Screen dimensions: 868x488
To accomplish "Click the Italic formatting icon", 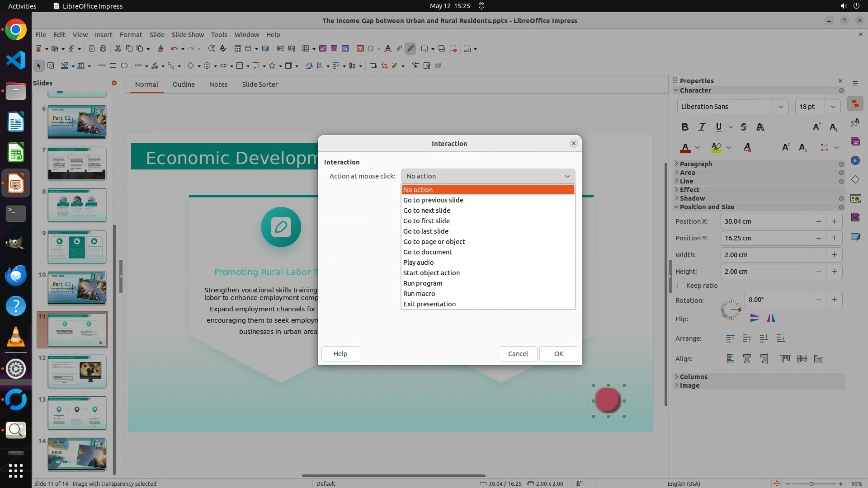I will tap(702, 127).
